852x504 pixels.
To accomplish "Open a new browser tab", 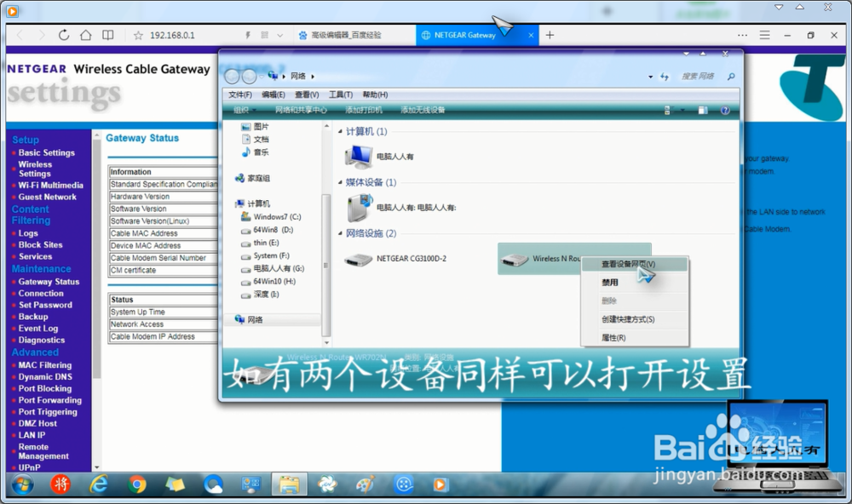I will point(550,35).
